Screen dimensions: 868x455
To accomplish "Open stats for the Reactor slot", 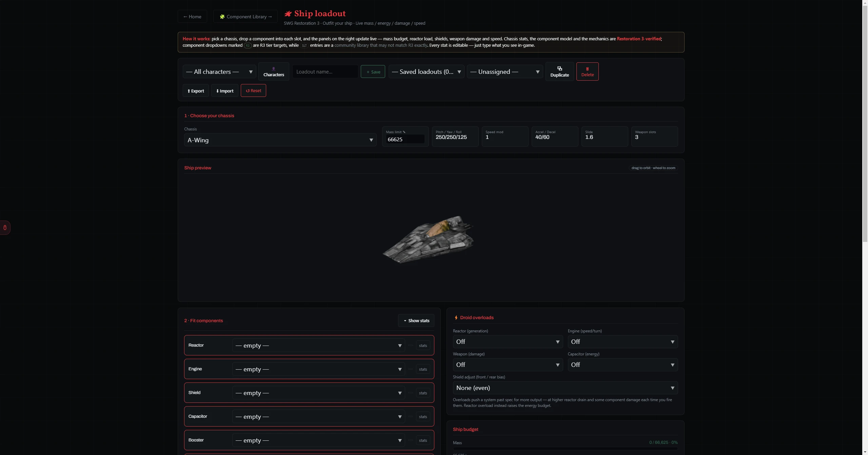I will [x=423, y=346].
